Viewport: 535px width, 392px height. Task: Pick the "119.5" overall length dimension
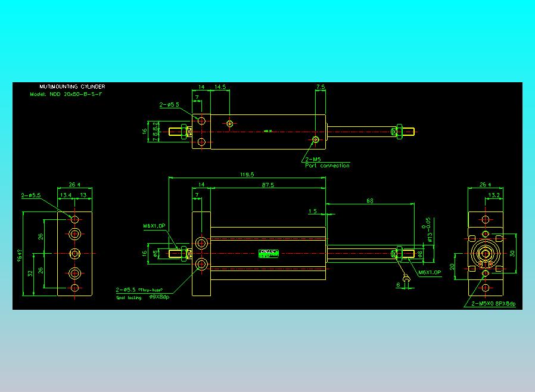click(247, 175)
